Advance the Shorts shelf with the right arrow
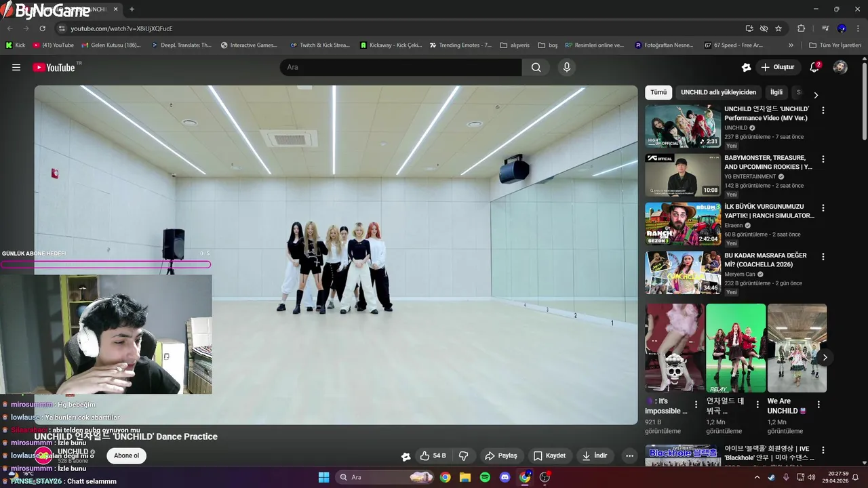This screenshot has width=868, height=488. tap(825, 357)
